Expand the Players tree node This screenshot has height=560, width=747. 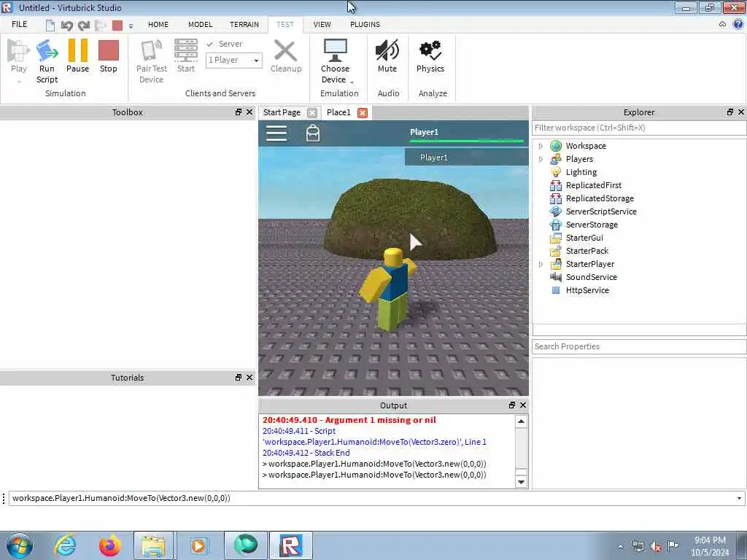point(541,159)
